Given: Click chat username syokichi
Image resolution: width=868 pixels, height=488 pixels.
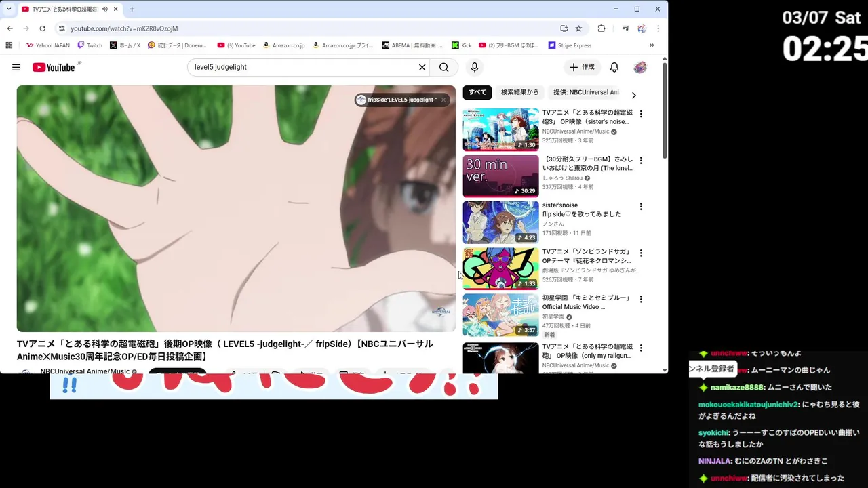Looking at the screenshot, I should point(713,433).
